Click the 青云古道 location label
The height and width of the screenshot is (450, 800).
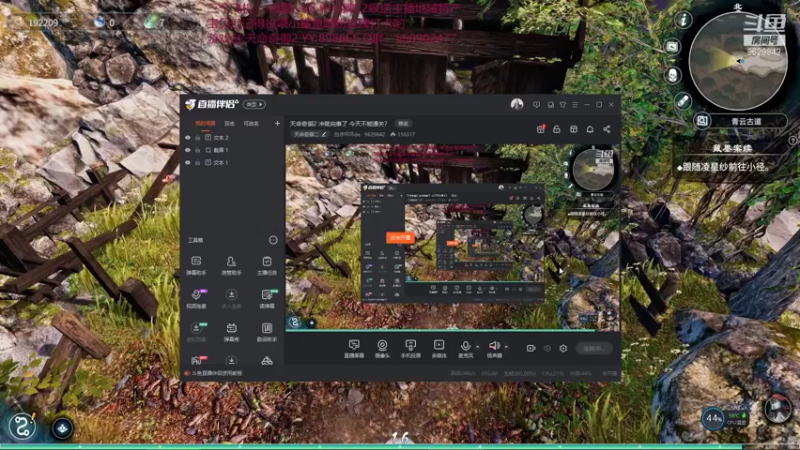(x=746, y=121)
